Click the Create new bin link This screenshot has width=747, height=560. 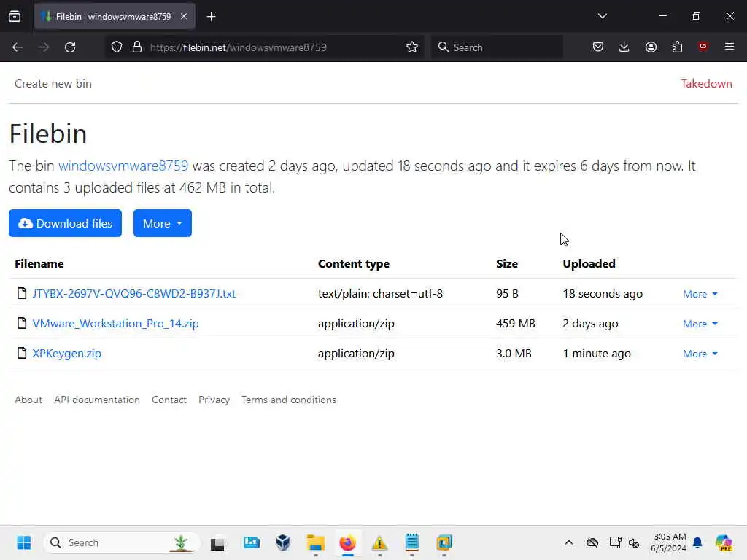[x=53, y=83]
